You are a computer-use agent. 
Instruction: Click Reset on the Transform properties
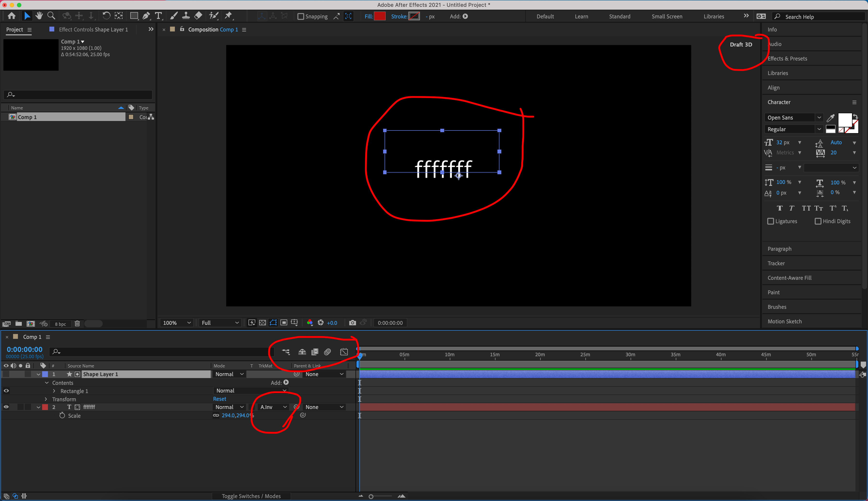pyautogui.click(x=219, y=398)
